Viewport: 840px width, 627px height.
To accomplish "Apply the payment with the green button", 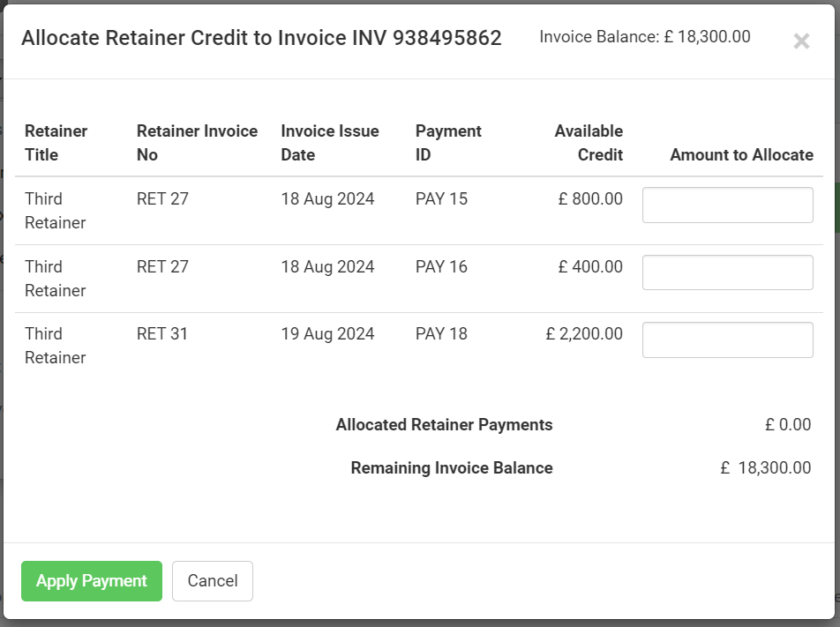I will point(92,581).
